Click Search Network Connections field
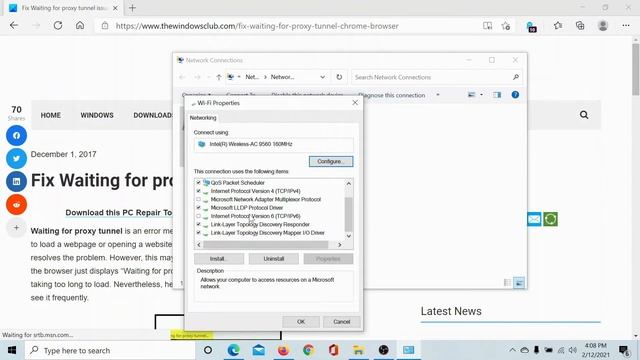640x360 pixels. (436, 77)
